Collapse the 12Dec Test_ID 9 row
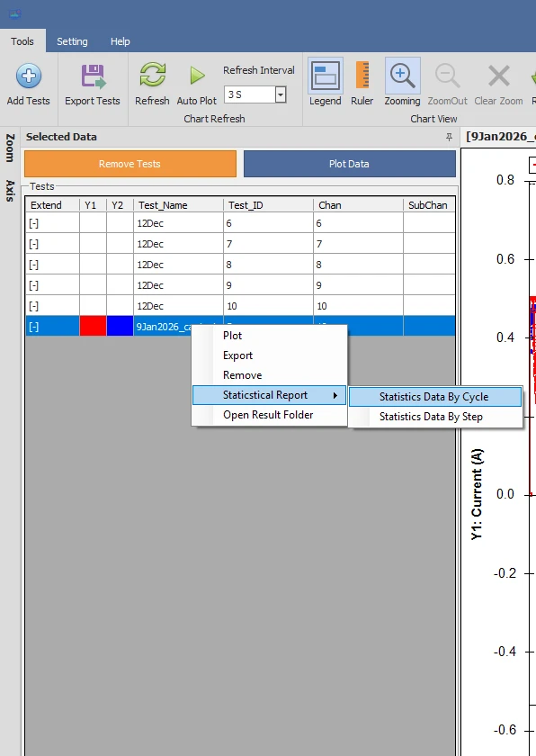Screen dimensions: 536x756 33,285
